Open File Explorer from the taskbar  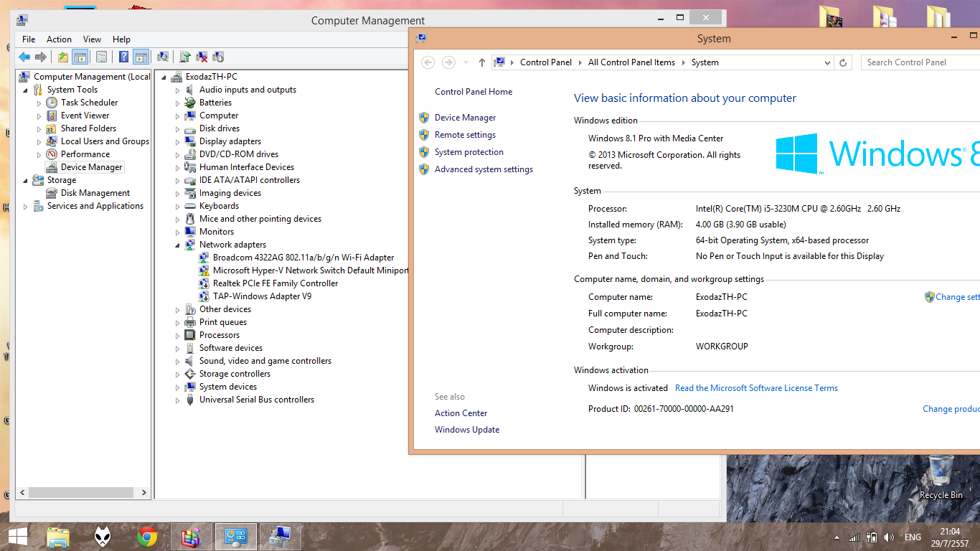58,537
